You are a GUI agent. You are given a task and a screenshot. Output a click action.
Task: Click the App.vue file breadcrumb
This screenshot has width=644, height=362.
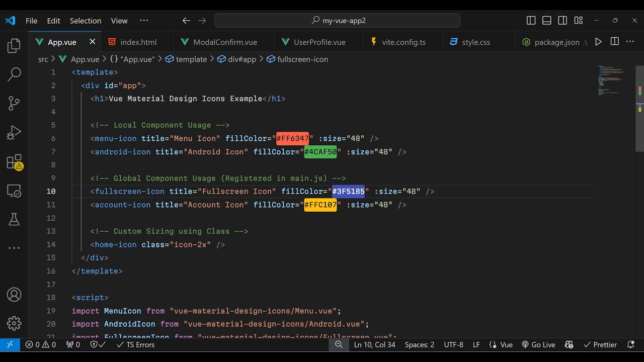pos(79,59)
